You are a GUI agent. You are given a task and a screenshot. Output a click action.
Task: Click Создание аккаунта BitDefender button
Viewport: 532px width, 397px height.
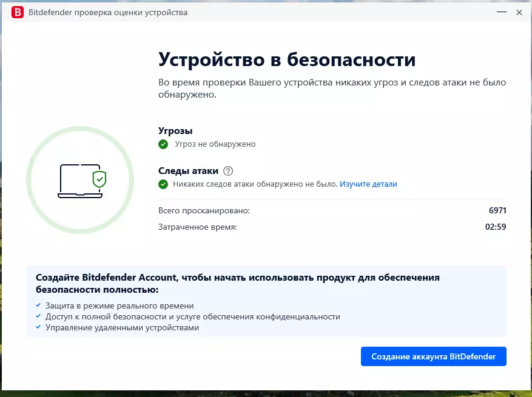(434, 356)
